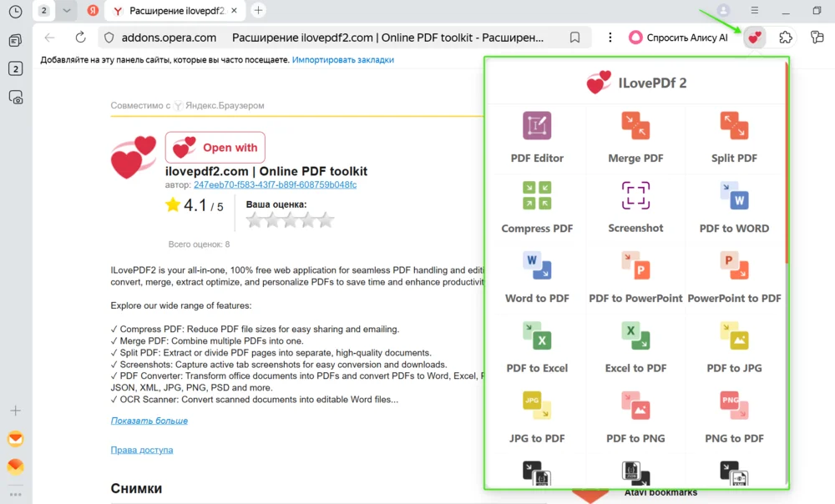The height and width of the screenshot is (504, 835).
Task: Open the screenshot camera icon in sidebar
Action: [15, 98]
